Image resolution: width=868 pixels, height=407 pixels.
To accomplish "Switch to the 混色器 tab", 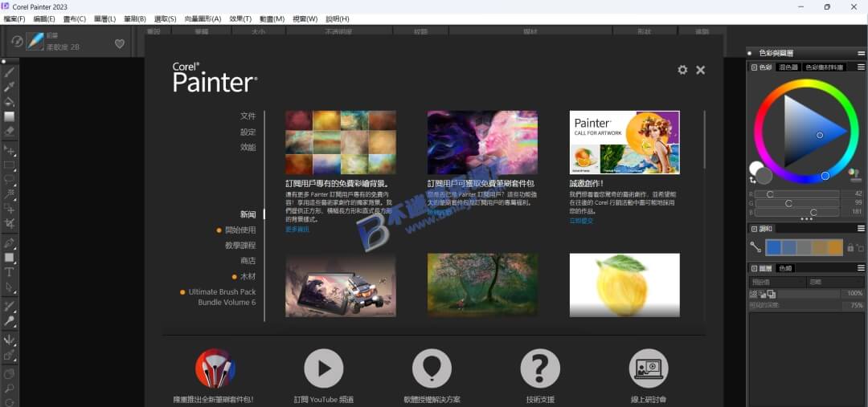I will [788, 67].
